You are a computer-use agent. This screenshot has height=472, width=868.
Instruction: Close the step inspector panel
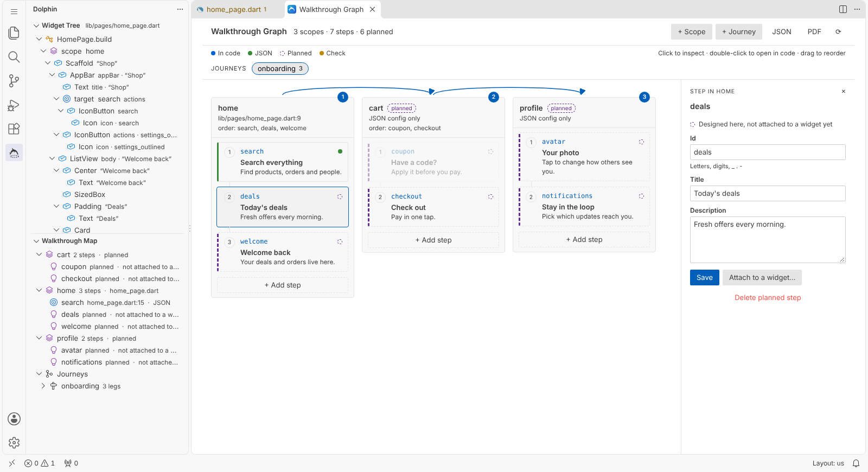click(x=844, y=91)
